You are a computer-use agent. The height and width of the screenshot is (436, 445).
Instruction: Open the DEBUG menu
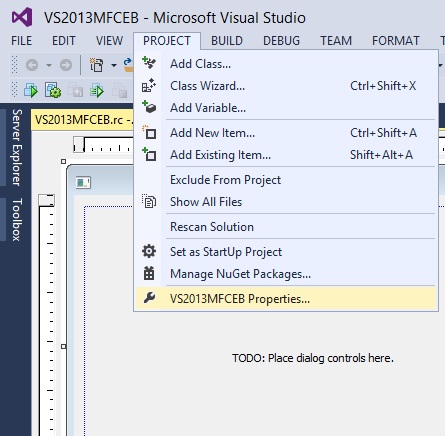pos(282,41)
